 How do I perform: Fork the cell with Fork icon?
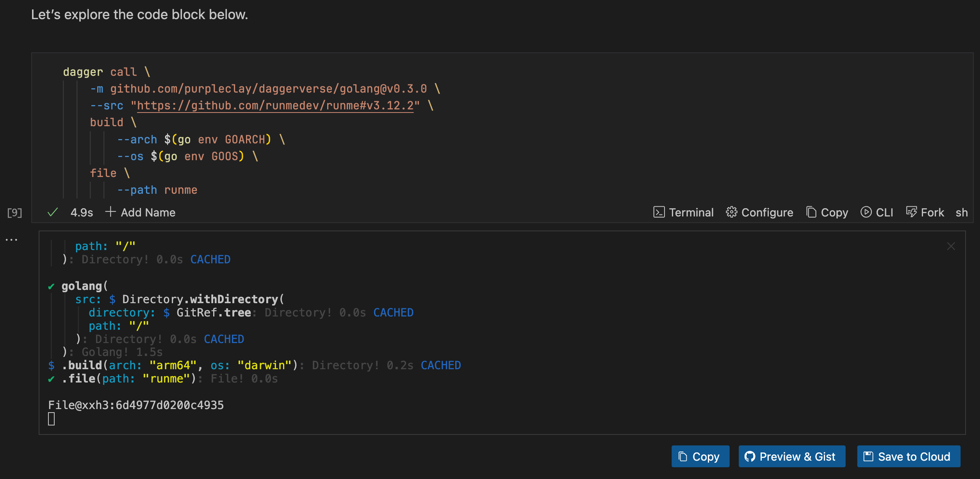click(x=911, y=212)
